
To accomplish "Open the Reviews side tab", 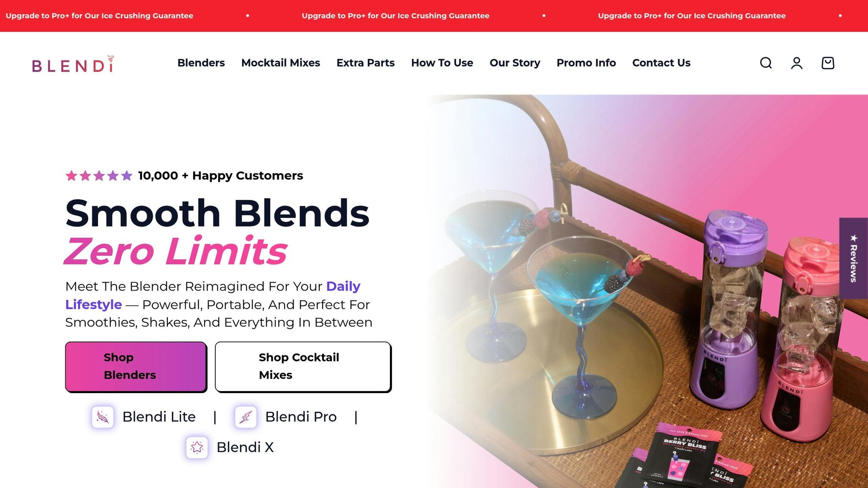I will (854, 258).
